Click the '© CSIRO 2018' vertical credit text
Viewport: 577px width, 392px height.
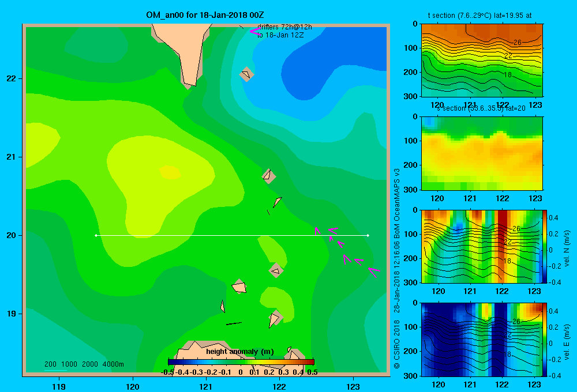click(x=397, y=344)
